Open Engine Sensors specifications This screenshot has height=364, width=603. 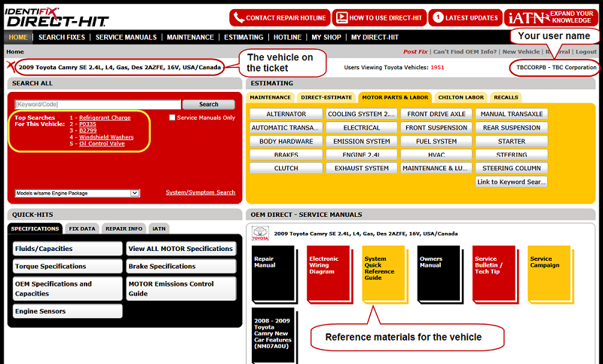[x=68, y=311]
